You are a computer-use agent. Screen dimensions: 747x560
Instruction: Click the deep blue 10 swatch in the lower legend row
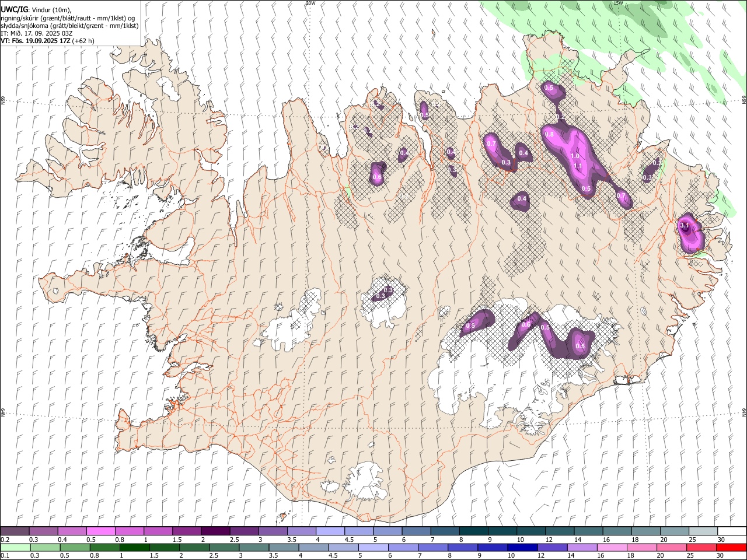522,548
